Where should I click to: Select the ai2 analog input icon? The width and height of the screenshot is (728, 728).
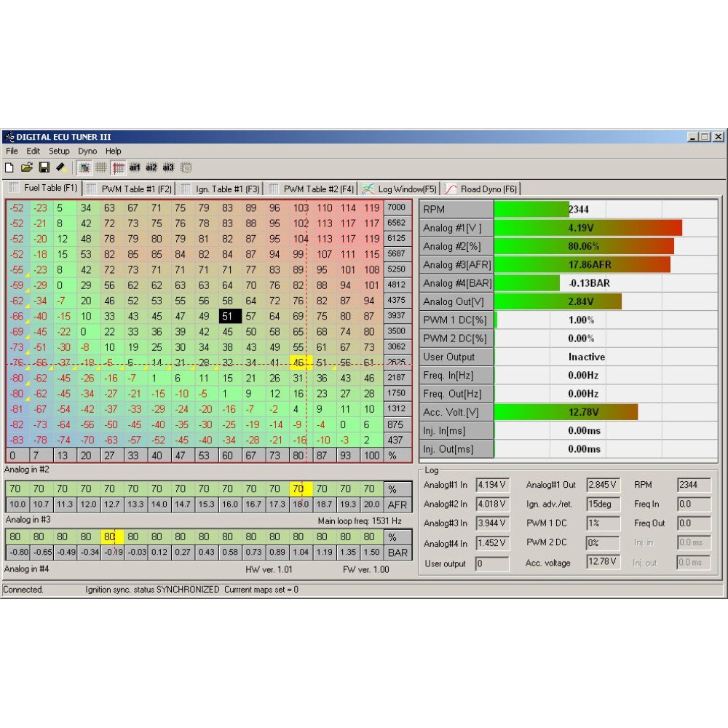tap(151, 167)
